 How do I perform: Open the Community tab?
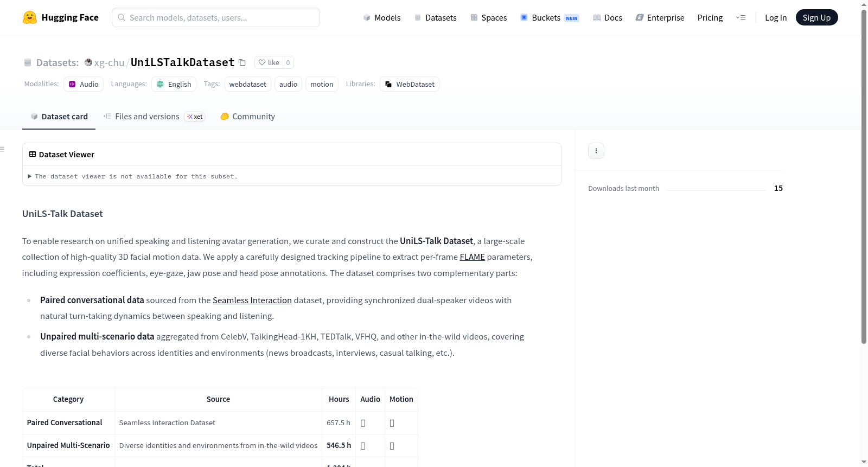247,117
